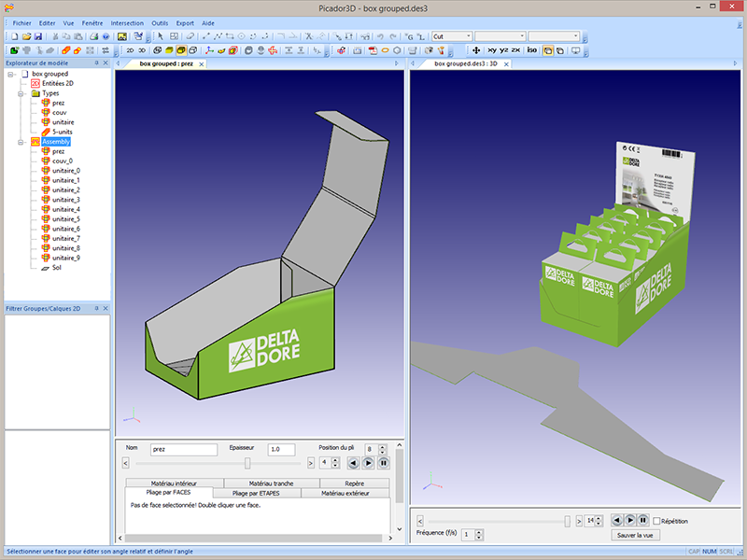Pause the 3D view animation
This screenshot has height=560, width=747.
[x=642, y=520]
